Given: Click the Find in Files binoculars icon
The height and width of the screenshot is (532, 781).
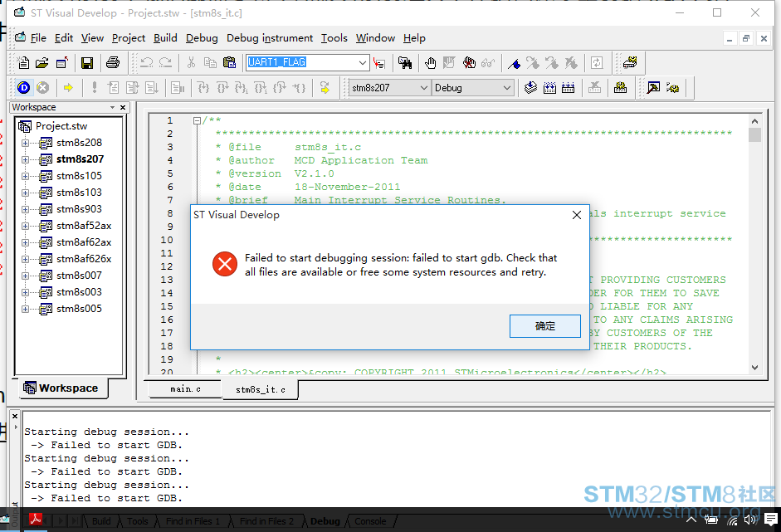Looking at the screenshot, I should click(405, 63).
